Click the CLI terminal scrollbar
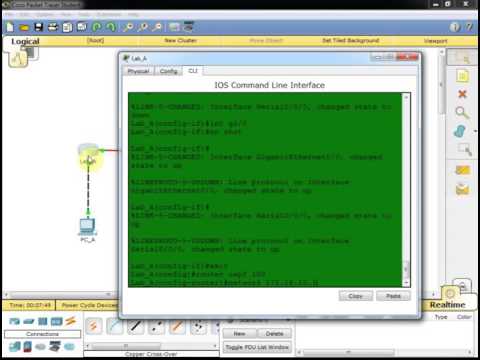Screen dimensions: 480x360 coord(406,190)
